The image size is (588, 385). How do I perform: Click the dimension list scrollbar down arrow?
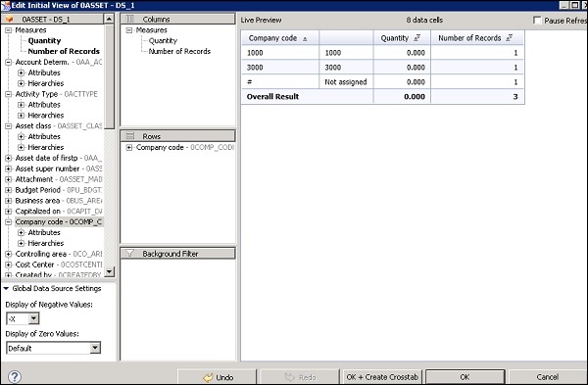click(109, 271)
